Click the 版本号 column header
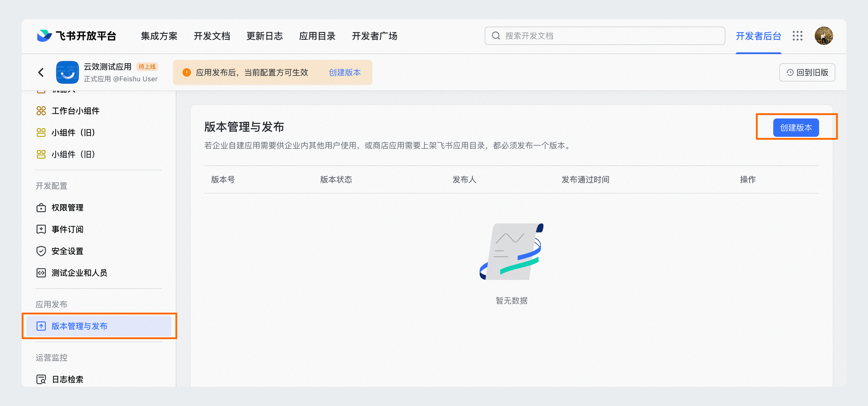The image size is (868, 406). pos(223,180)
